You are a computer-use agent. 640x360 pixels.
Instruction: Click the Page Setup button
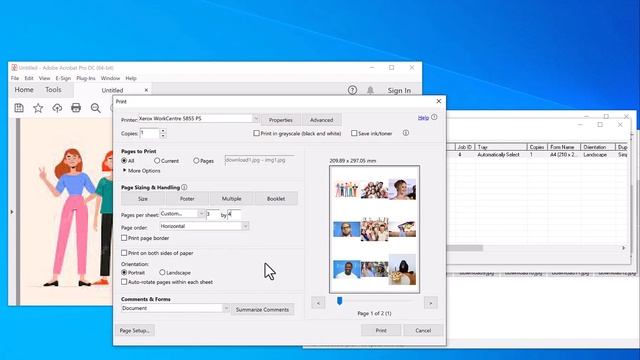(x=135, y=331)
